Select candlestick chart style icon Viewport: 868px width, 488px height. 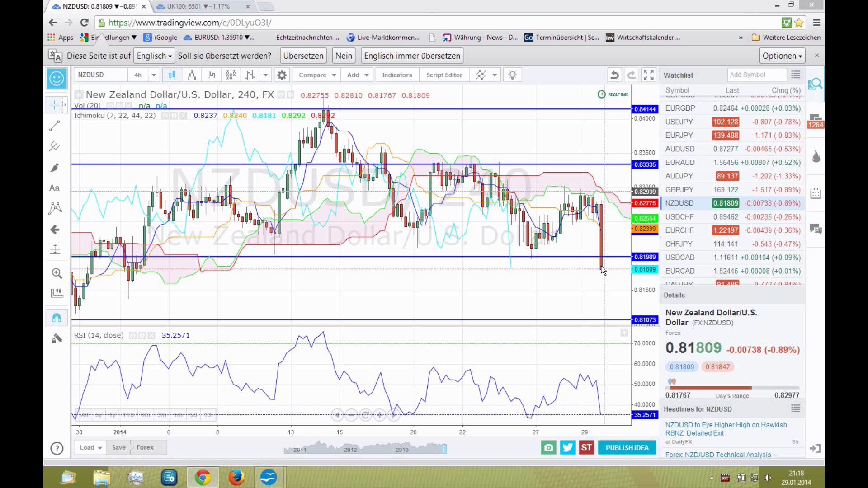pos(172,75)
